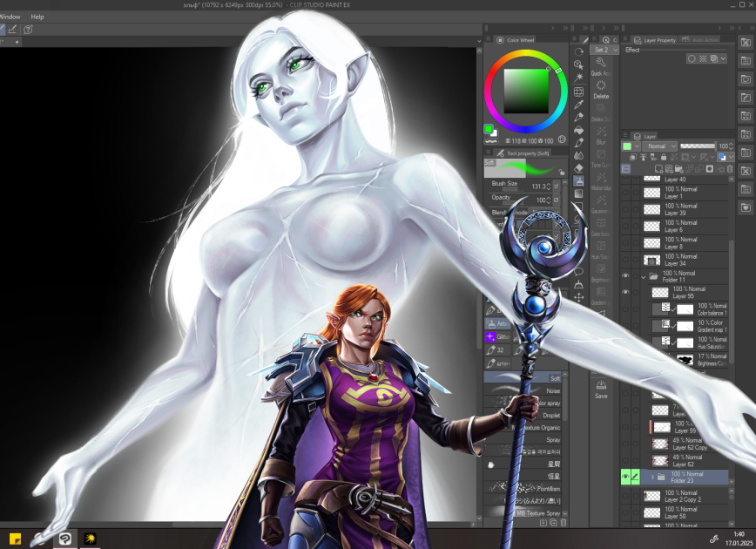Switch to the Layer Property tab
This screenshot has height=549, width=756.
[655, 40]
